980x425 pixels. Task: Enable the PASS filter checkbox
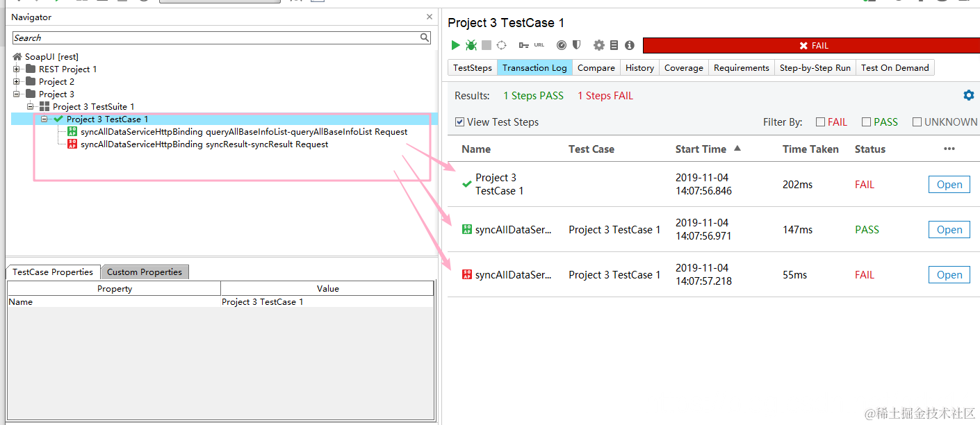866,122
